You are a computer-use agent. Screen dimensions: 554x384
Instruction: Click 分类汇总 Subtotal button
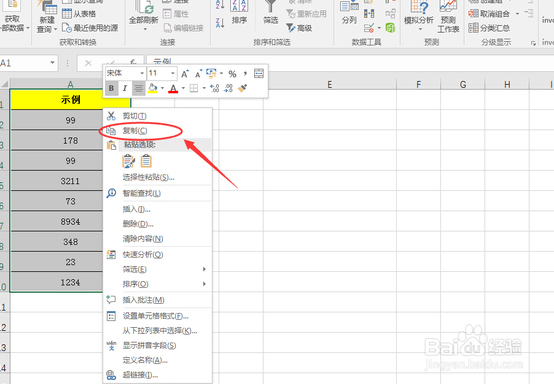pyautogui.click(x=489, y=28)
